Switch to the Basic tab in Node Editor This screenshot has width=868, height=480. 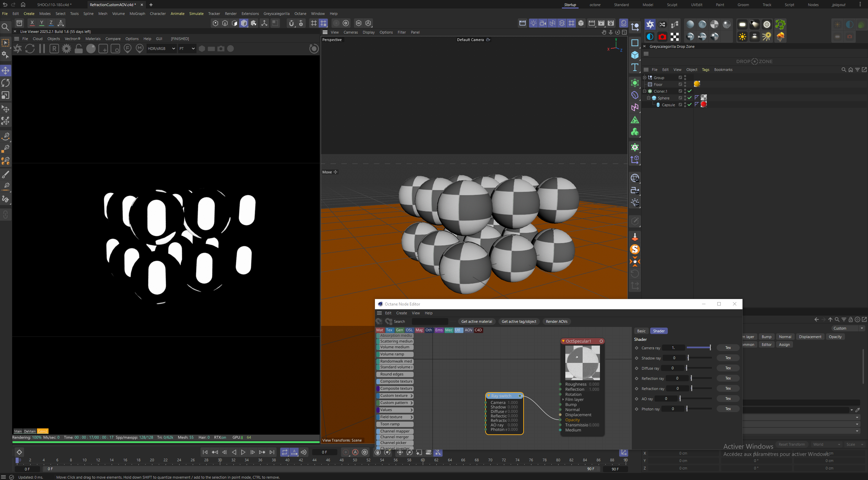(x=641, y=331)
